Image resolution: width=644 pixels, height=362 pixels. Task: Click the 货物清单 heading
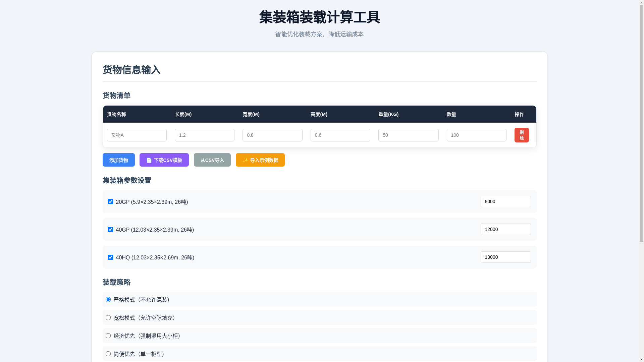point(116,96)
